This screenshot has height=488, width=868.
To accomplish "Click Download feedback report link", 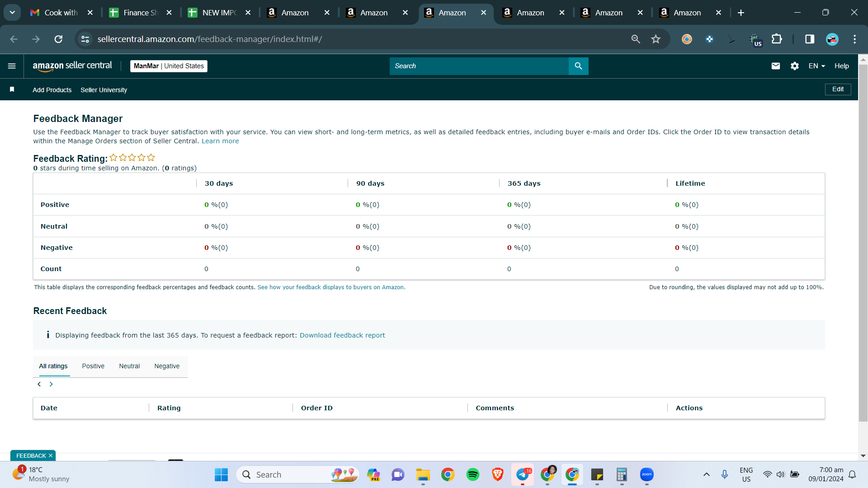I will [342, 335].
